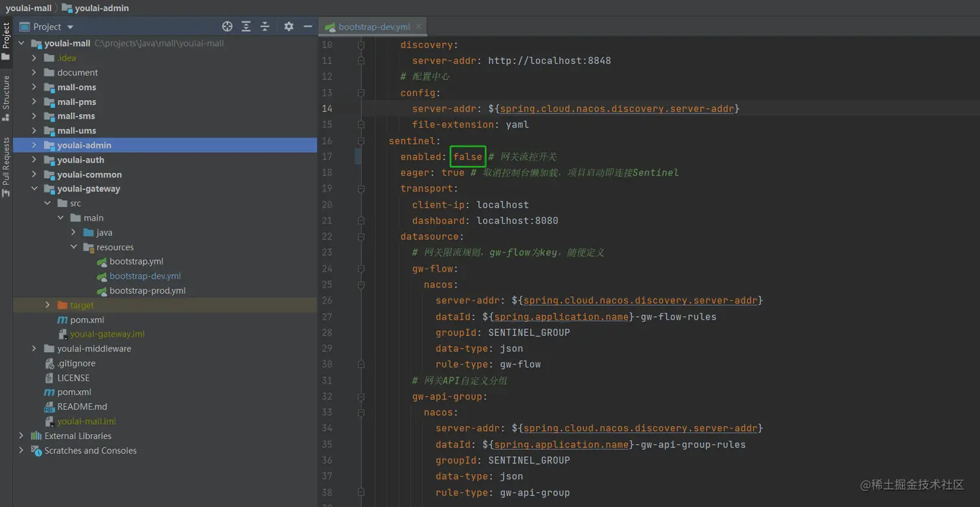Select youlai-mall.iml file

click(87, 421)
